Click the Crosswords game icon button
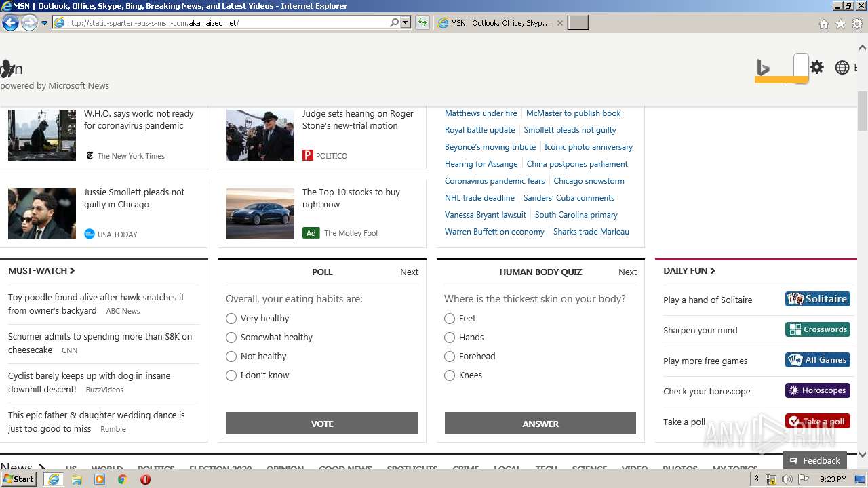The height and width of the screenshot is (488, 868). coord(818,329)
